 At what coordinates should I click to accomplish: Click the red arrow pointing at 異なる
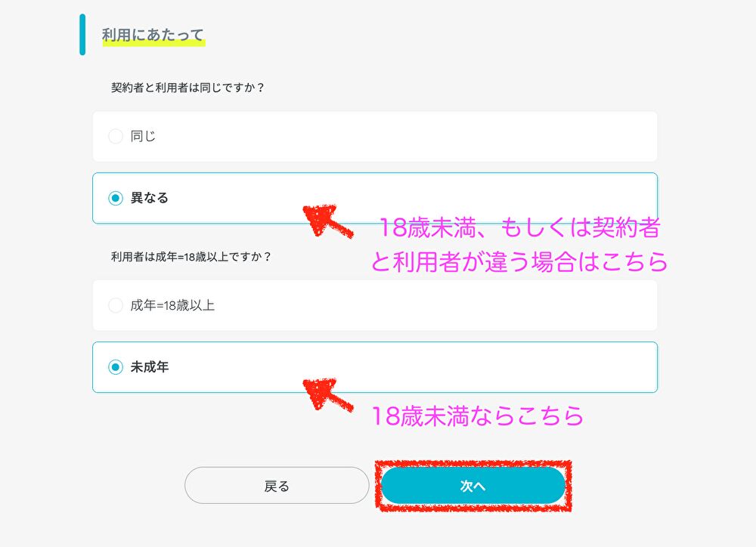327,219
